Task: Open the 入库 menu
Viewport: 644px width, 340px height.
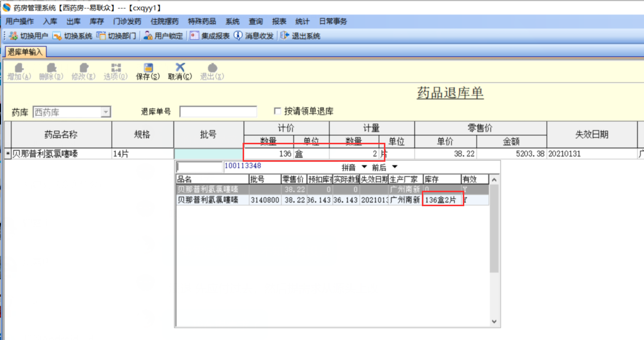Action: pos(50,21)
